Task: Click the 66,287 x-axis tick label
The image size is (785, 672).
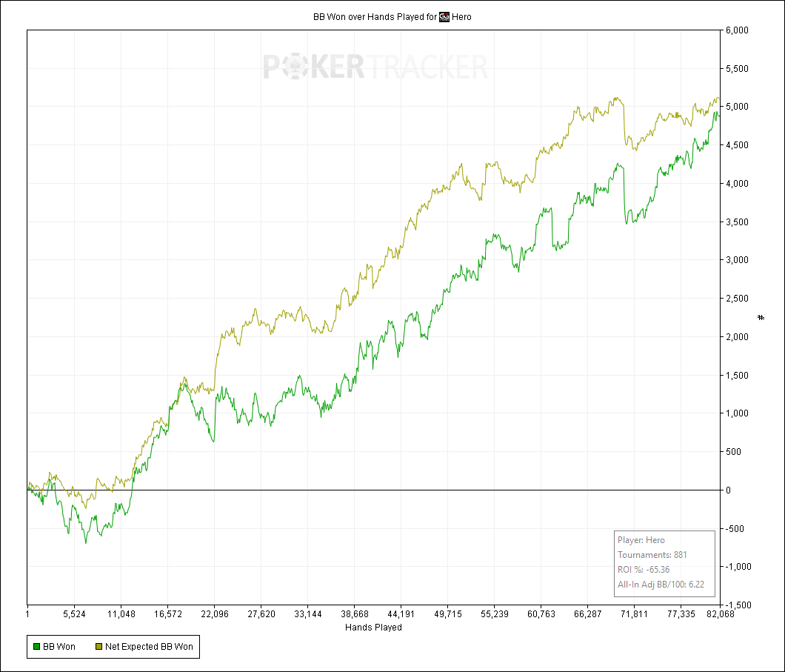Action: [x=588, y=614]
